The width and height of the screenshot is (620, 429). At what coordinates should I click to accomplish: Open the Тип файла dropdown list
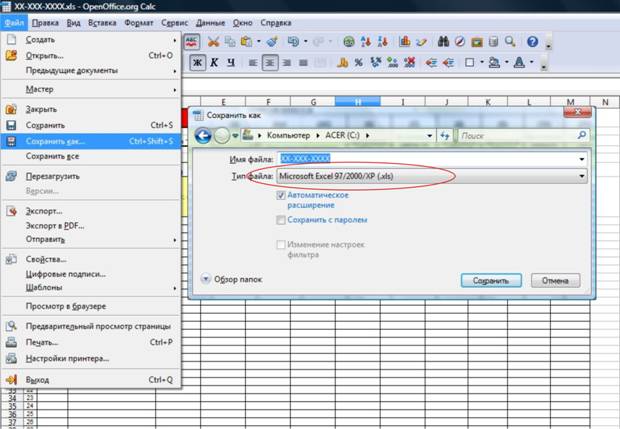(x=432, y=176)
